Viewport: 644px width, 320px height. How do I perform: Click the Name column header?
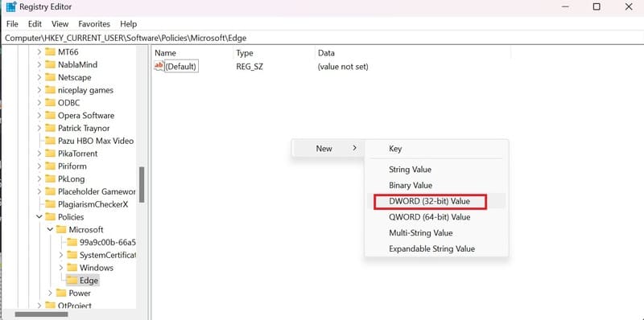[x=192, y=53]
